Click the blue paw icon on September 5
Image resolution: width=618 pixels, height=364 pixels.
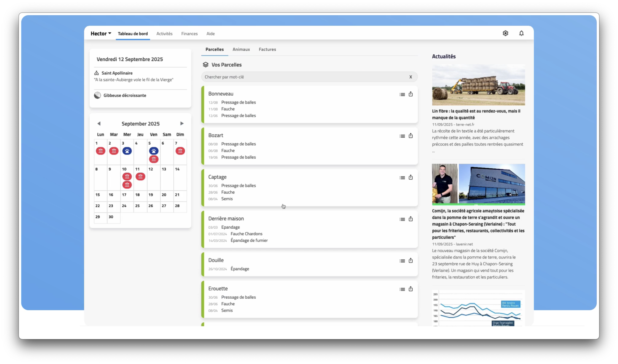click(x=154, y=151)
